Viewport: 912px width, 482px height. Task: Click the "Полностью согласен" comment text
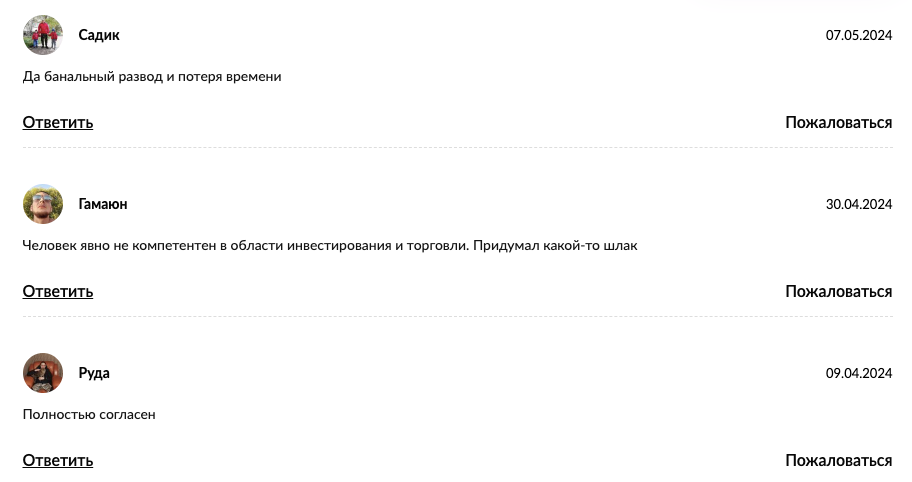click(89, 414)
